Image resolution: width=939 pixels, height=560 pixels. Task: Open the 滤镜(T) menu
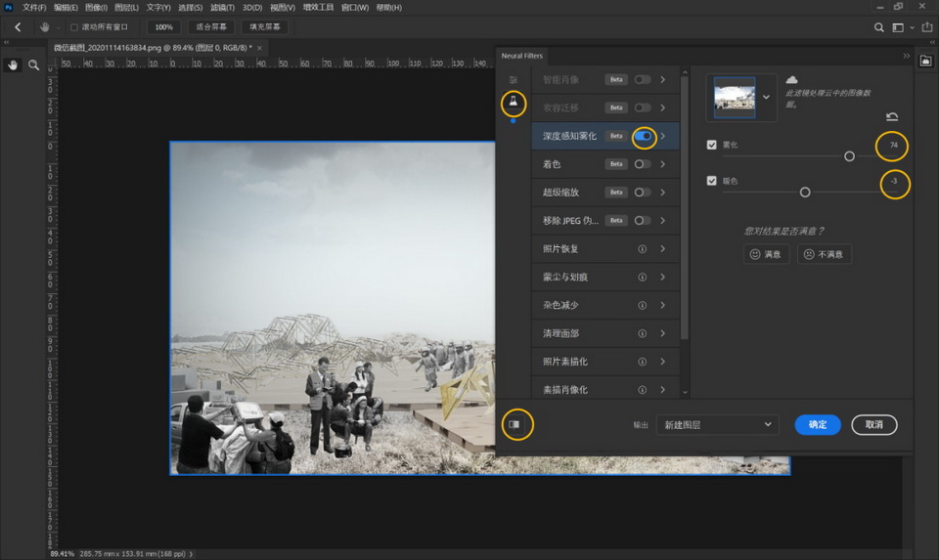click(x=221, y=8)
